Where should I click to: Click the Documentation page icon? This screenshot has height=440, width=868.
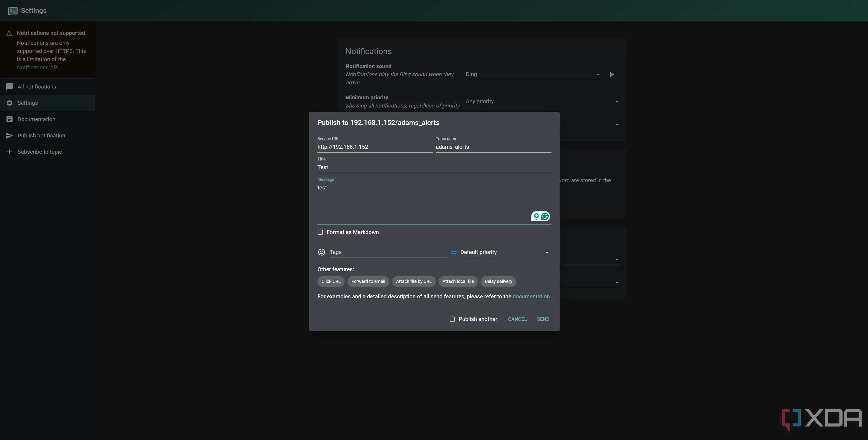point(10,119)
